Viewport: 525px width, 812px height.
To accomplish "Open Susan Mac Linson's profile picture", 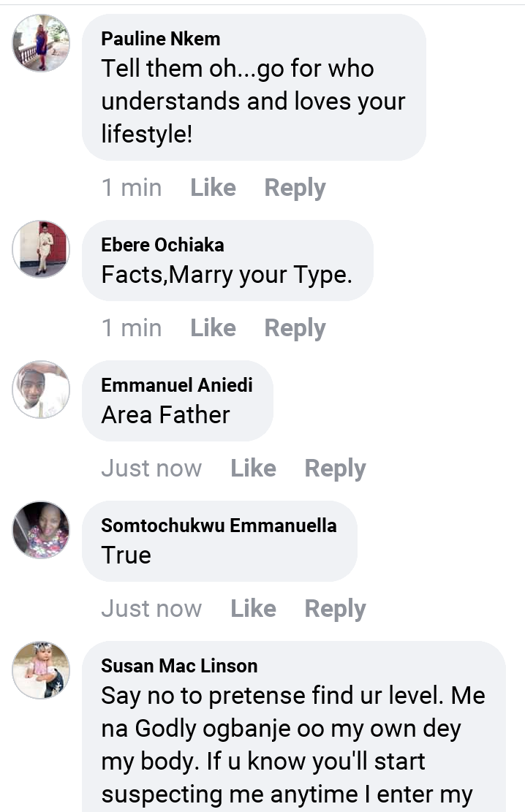I will click(41, 670).
